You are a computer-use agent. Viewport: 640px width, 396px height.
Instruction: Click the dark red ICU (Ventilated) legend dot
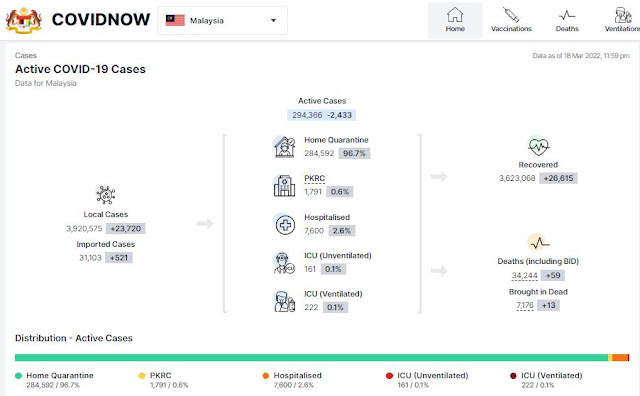coord(513,376)
